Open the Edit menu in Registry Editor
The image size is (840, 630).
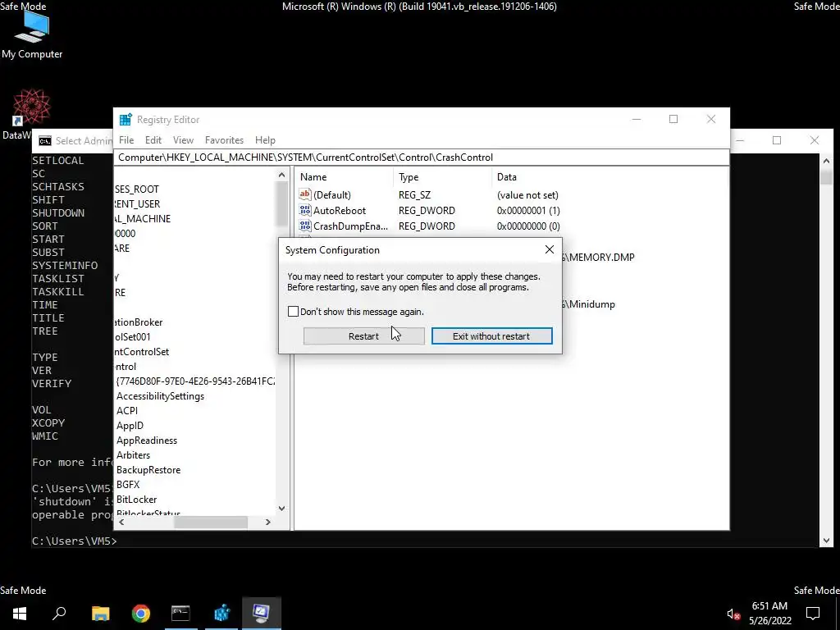point(153,139)
